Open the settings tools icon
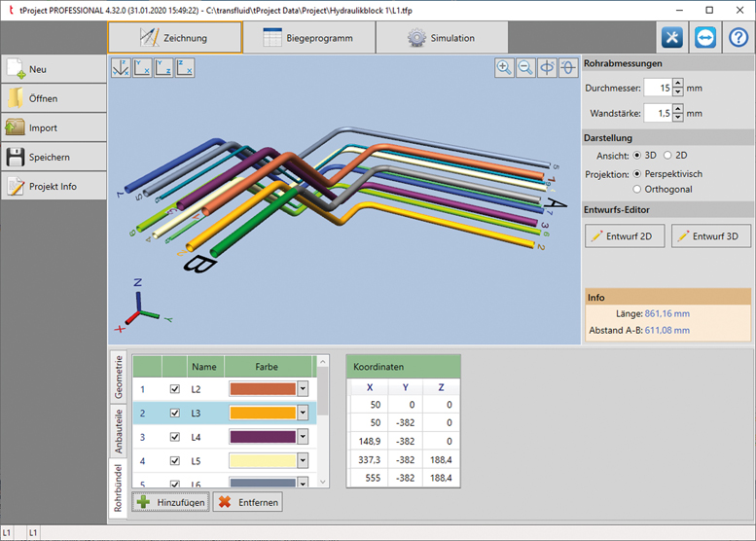 pyautogui.click(x=672, y=37)
